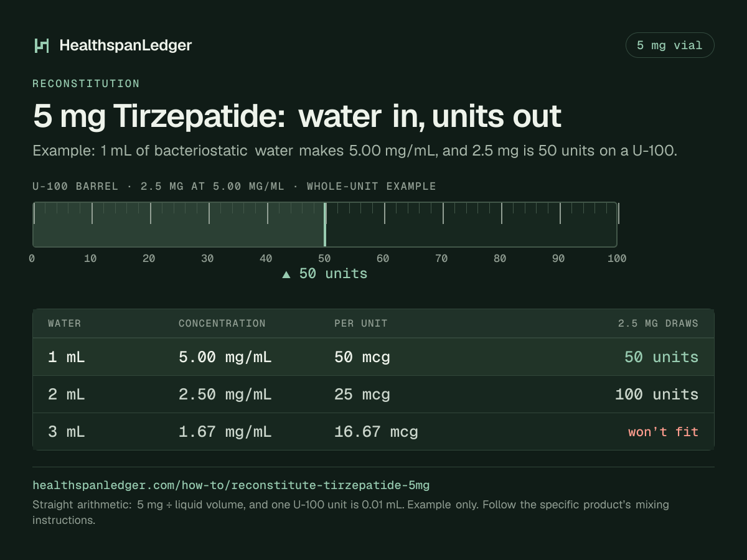Click the HealthspanLedger logo icon
This screenshot has width=747, height=560.
point(41,45)
